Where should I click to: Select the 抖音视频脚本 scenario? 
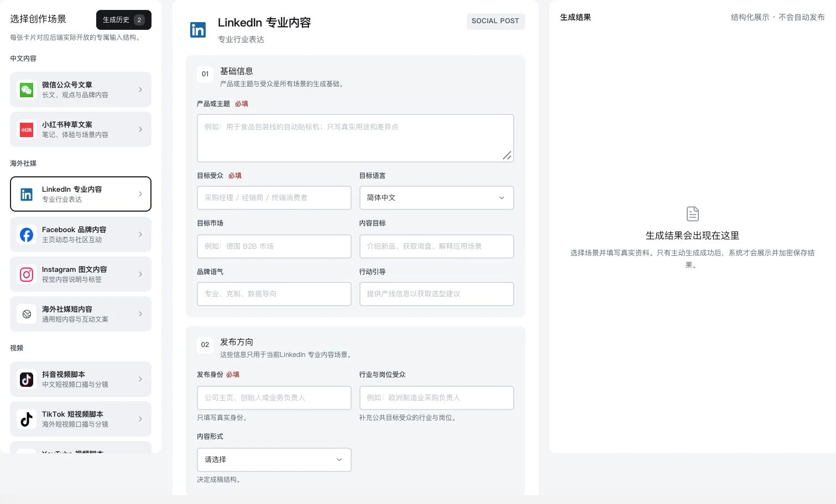tap(81, 379)
